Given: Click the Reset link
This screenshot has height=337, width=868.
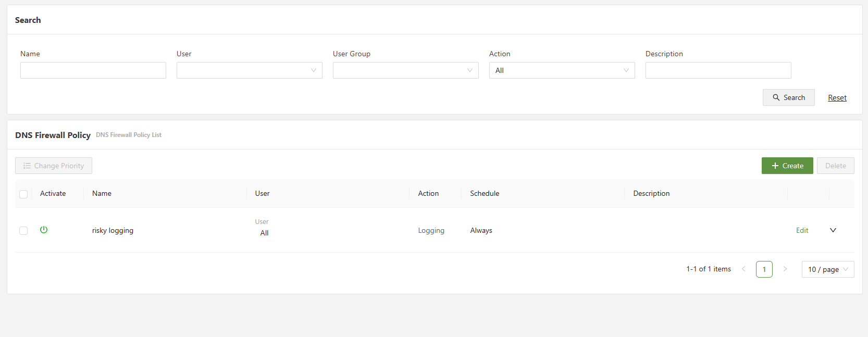Looking at the screenshot, I should click(837, 98).
